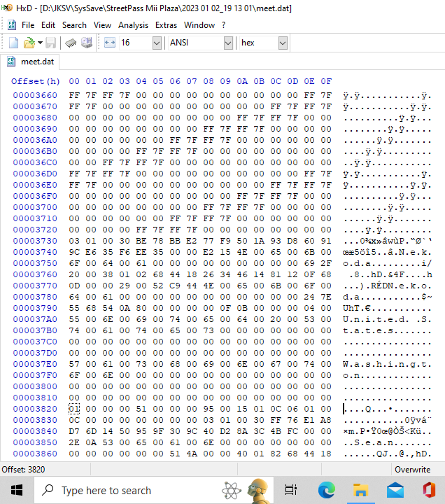Click the atom search highlight icon
This screenshot has height=504, width=445.
[x=232, y=491]
